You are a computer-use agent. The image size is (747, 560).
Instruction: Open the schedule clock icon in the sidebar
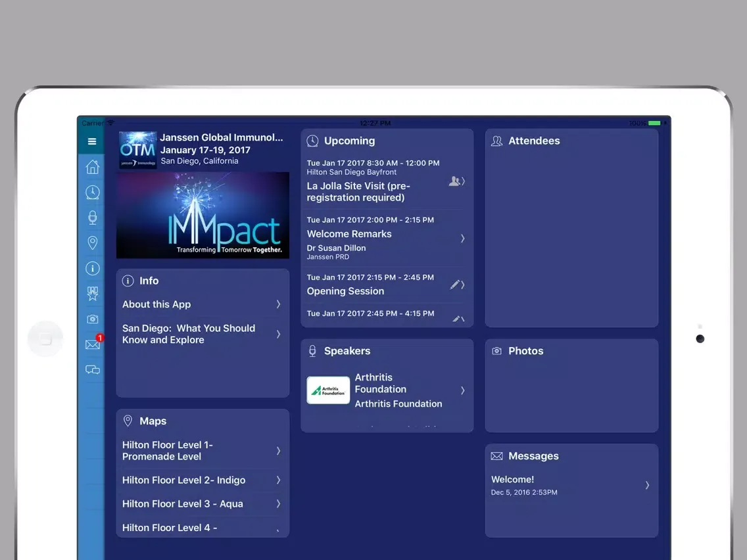coord(93,192)
